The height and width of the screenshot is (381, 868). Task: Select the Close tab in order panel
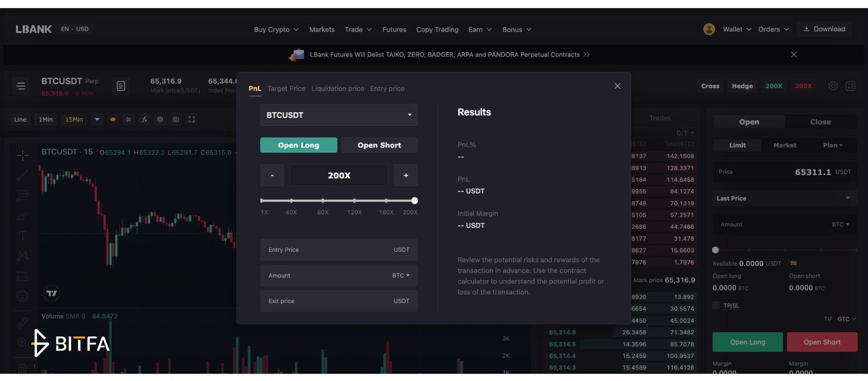click(820, 122)
